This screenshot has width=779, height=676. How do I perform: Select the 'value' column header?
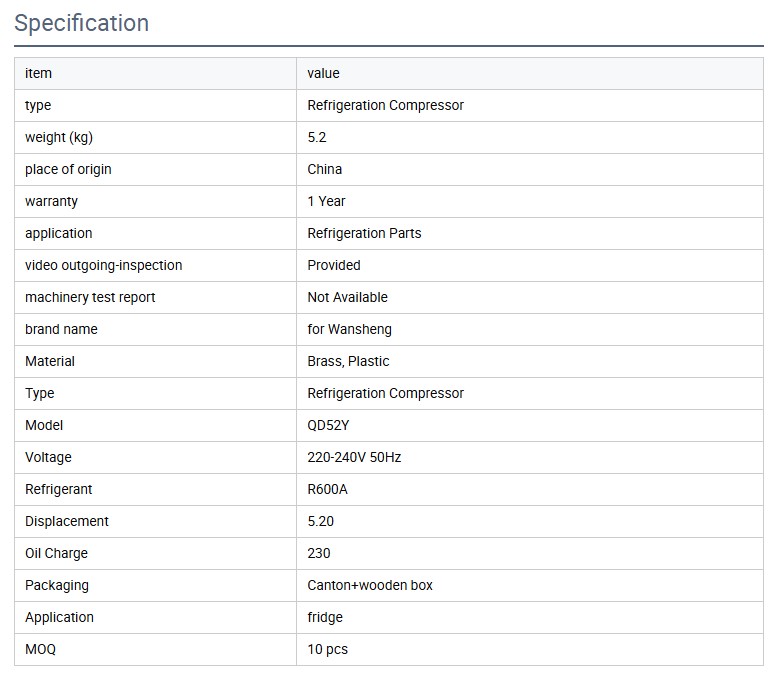point(323,73)
